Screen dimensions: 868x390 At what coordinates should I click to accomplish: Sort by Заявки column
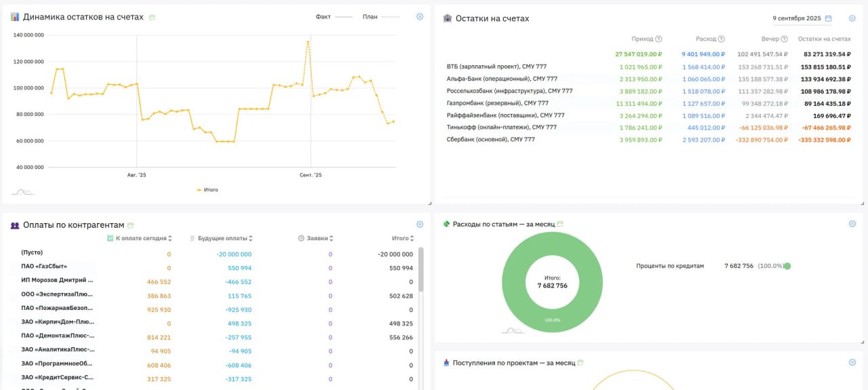332,239
